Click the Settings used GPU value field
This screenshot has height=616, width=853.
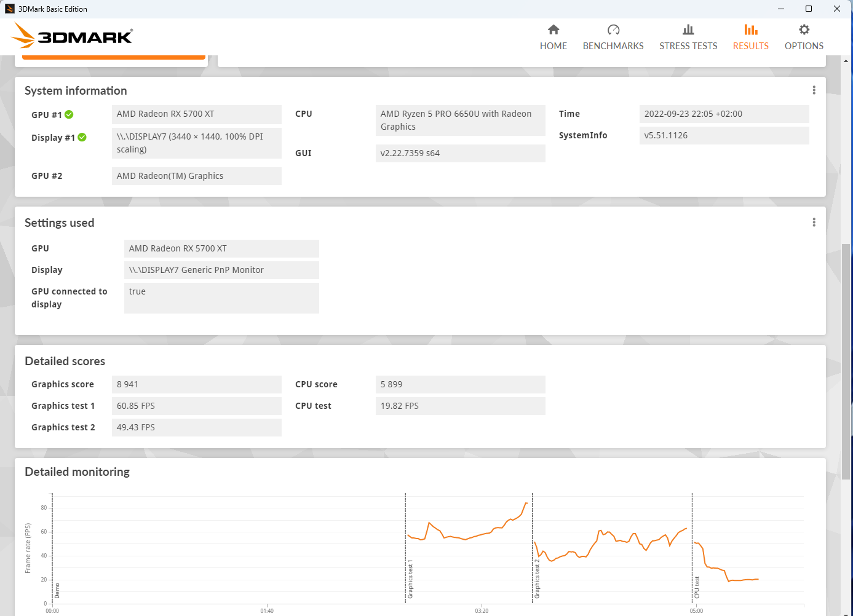(221, 248)
